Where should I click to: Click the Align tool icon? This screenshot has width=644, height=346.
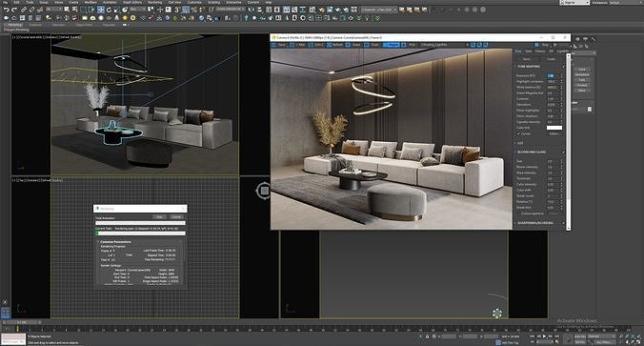259,10
